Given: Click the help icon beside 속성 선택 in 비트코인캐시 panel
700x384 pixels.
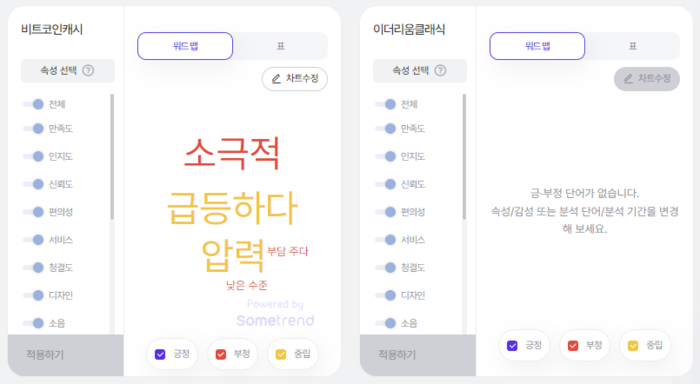Looking at the screenshot, I should (88, 71).
